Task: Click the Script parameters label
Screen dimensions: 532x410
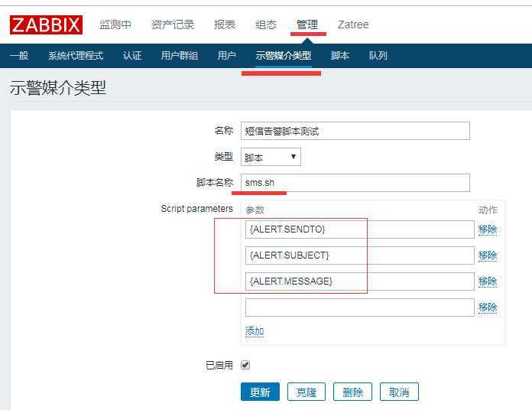Action: pos(196,208)
